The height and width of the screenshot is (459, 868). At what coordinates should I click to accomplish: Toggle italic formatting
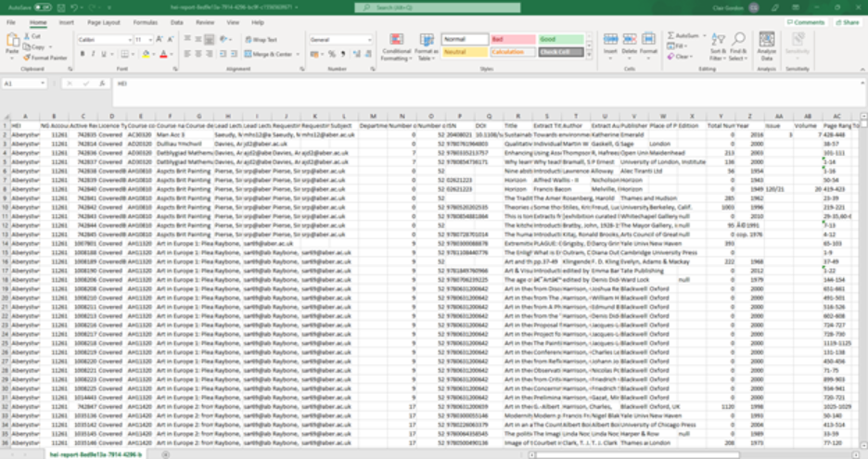(x=93, y=55)
